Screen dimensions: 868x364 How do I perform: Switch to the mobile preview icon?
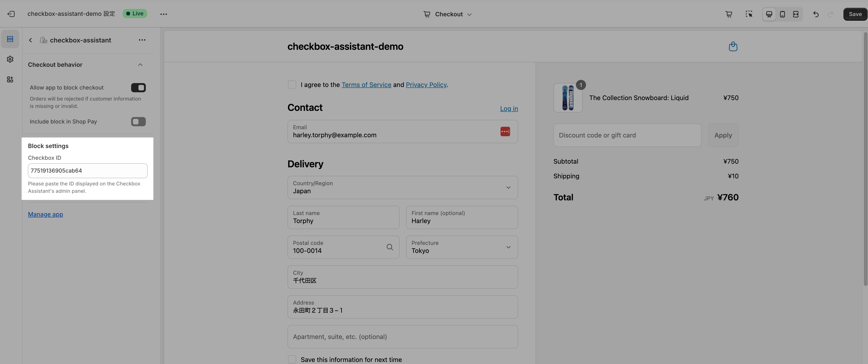click(x=782, y=14)
